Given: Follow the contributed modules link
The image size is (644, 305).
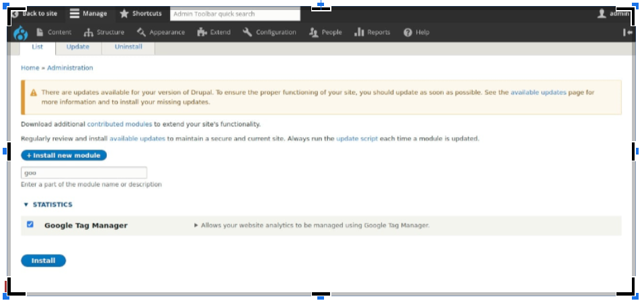Looking at the screenshot, I should coord(120,124).
